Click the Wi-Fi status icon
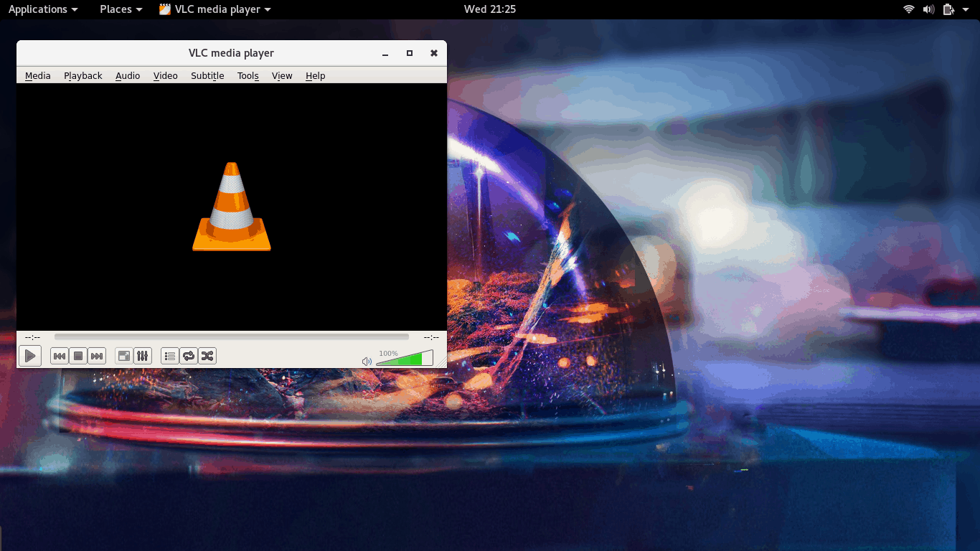 click(x=909, y=9)
